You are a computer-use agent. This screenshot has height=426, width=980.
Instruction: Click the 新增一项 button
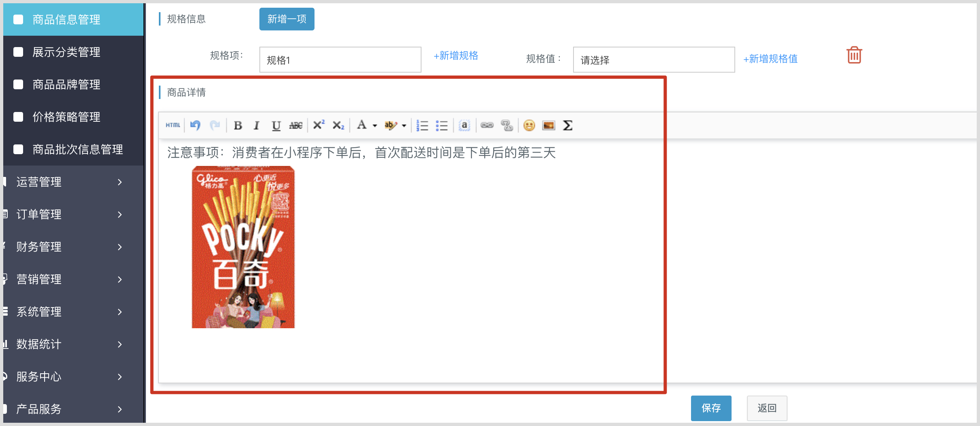pyautogui.click(x=287, y=19)
